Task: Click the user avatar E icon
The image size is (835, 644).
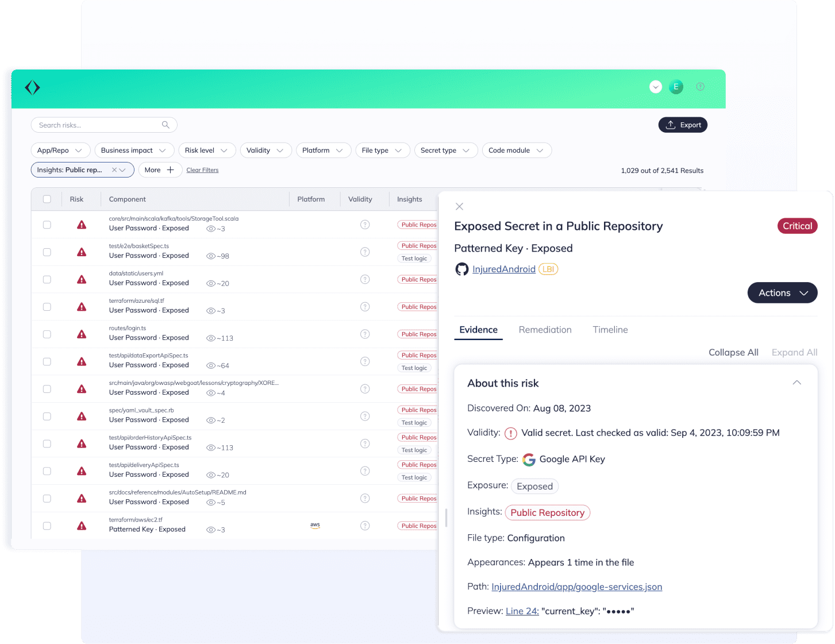Action: (x=676, y=87)
